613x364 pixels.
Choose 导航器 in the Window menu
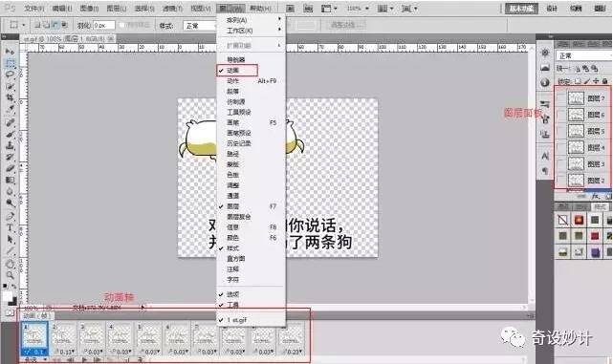point(251,60)
